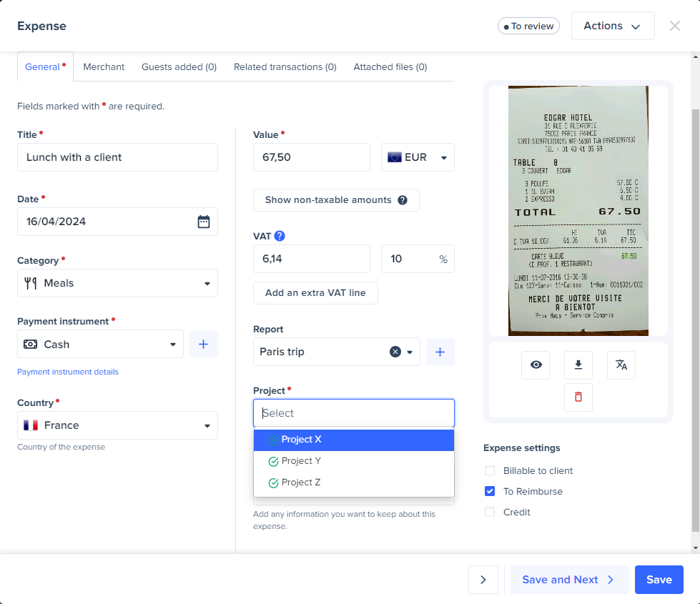Open the date picker calendar icon
Image resolution: width=700 pixels, height=604 pixels.
pyautogui.click(x=204, y=222)
